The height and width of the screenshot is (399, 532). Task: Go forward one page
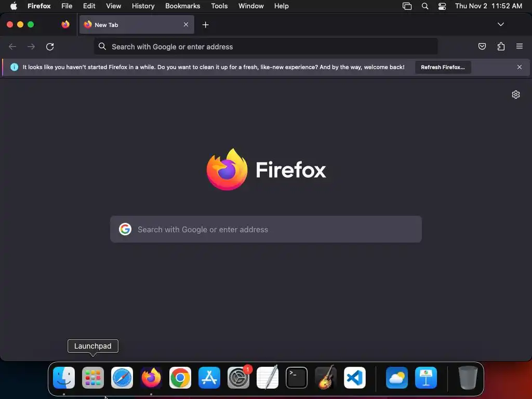(x=31, y=46)
